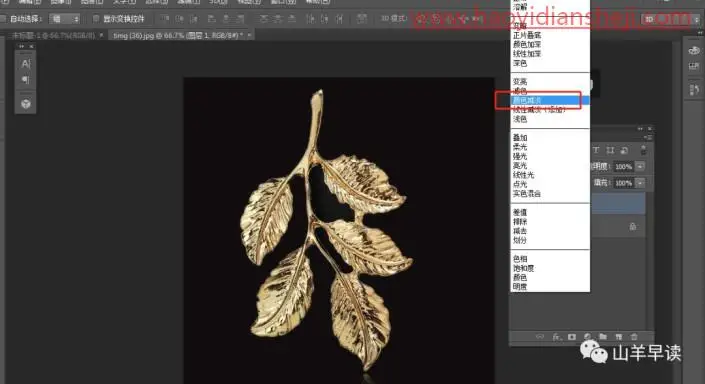This screenshot has height=384, width=705.
Task: Click align right edges in options bar
Action: [x=241, y=19]
